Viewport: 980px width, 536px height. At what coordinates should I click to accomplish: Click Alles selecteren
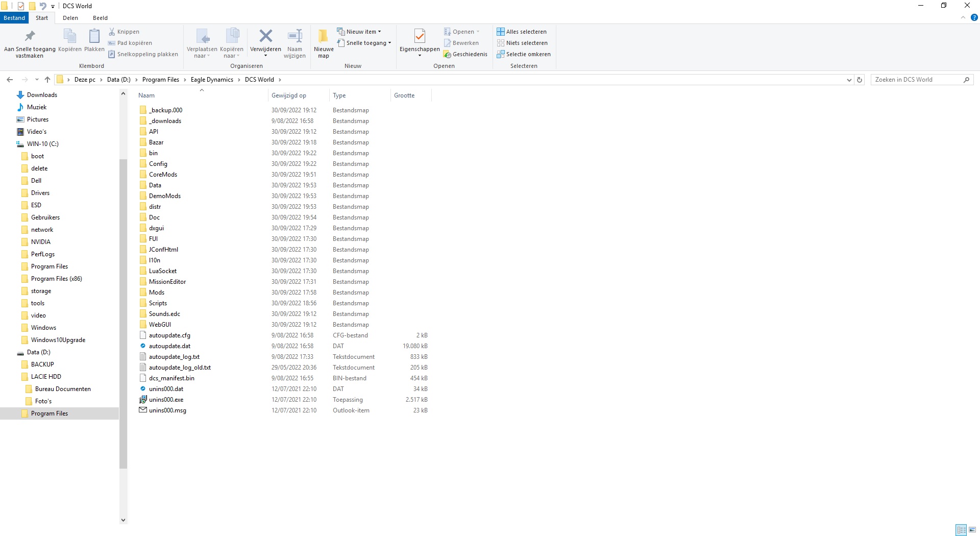(522, 32)
